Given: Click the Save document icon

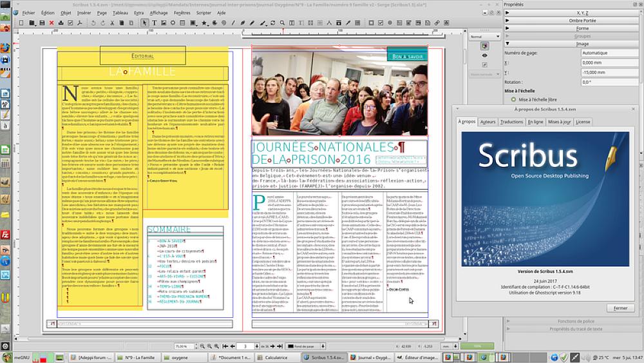Looking at the screenshot, I should [42, 23].
